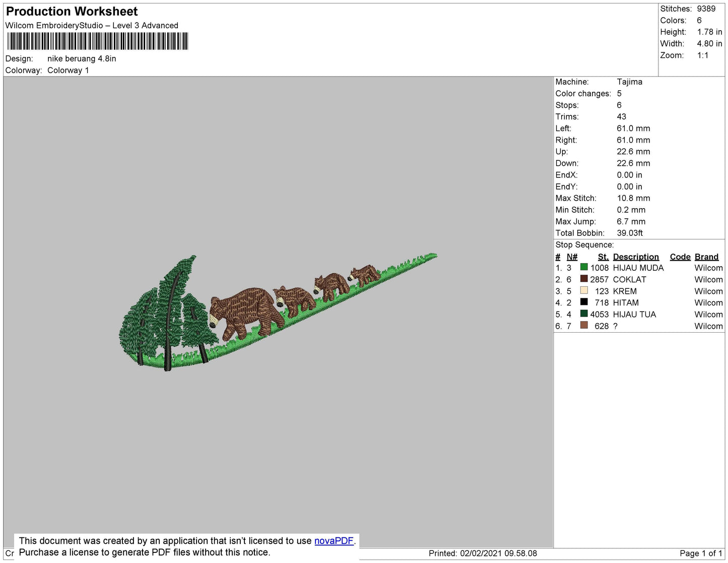Click the design name nike beruang 4.8in
728x563 pixels.
82,58
